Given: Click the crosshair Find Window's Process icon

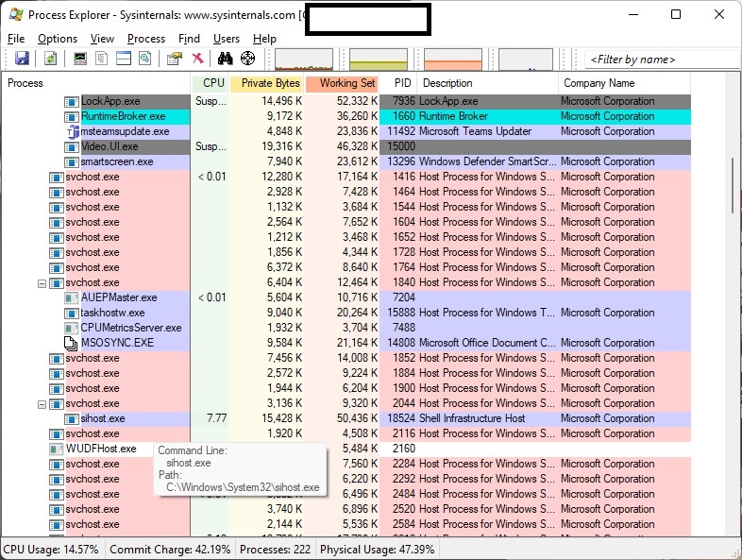Looking at the screenshot, I should [x=248, y=59].
